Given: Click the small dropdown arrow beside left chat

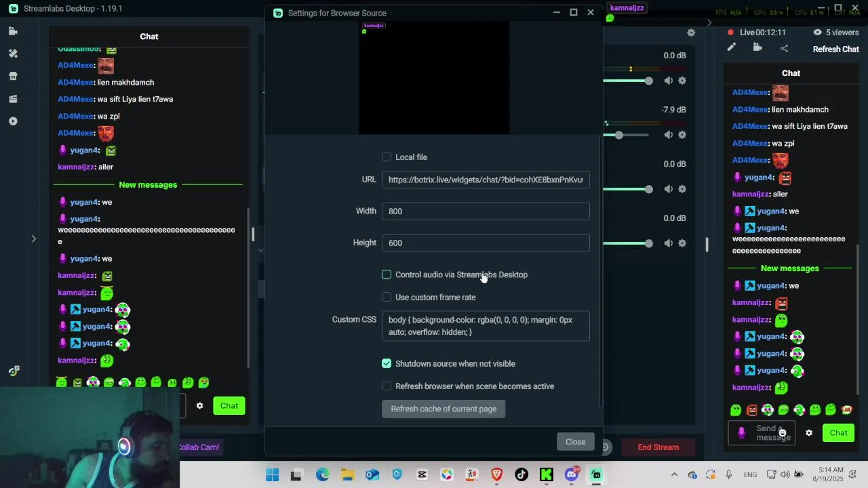Looking at the screenshot, I should 260,250.
